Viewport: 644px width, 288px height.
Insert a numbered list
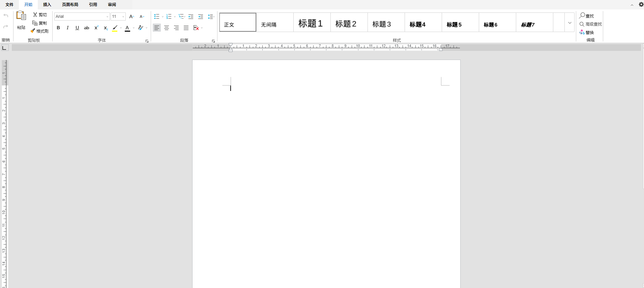(x=169, y=17)
